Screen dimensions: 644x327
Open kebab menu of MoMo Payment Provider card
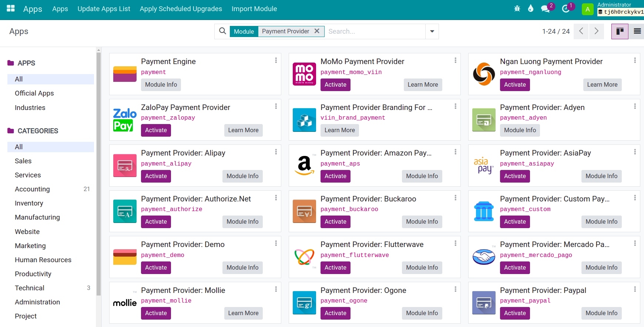(455, 60)
